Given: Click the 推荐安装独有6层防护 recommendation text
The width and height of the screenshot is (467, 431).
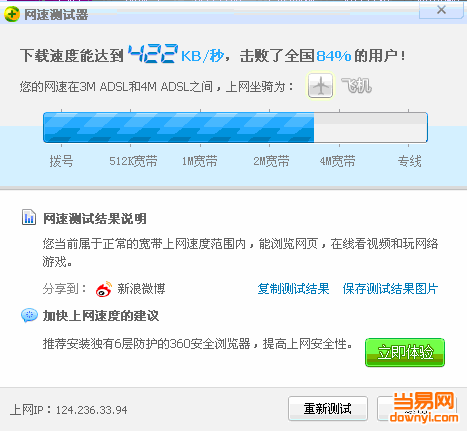Looking at the screenshot, I should 198,343.
